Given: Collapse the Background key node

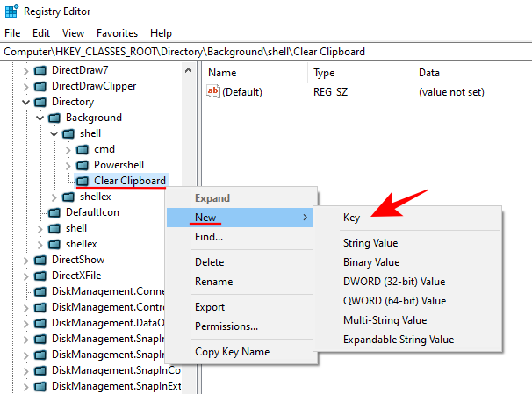Looking at the screenshot, I should point(40,118).
